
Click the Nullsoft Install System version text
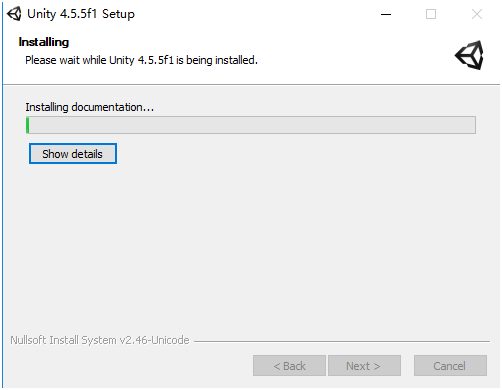tap(100, 340)
